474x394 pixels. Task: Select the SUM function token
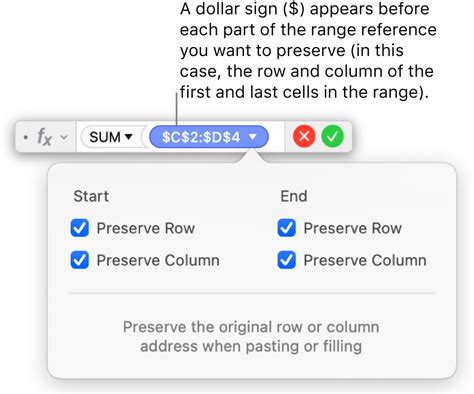[x=111, y=137]
